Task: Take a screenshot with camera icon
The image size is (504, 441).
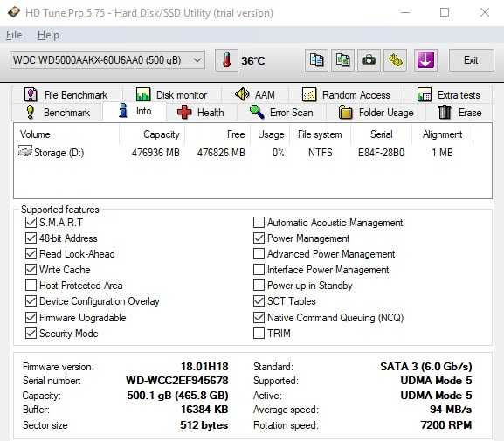Action: click(x=369, y=60)
